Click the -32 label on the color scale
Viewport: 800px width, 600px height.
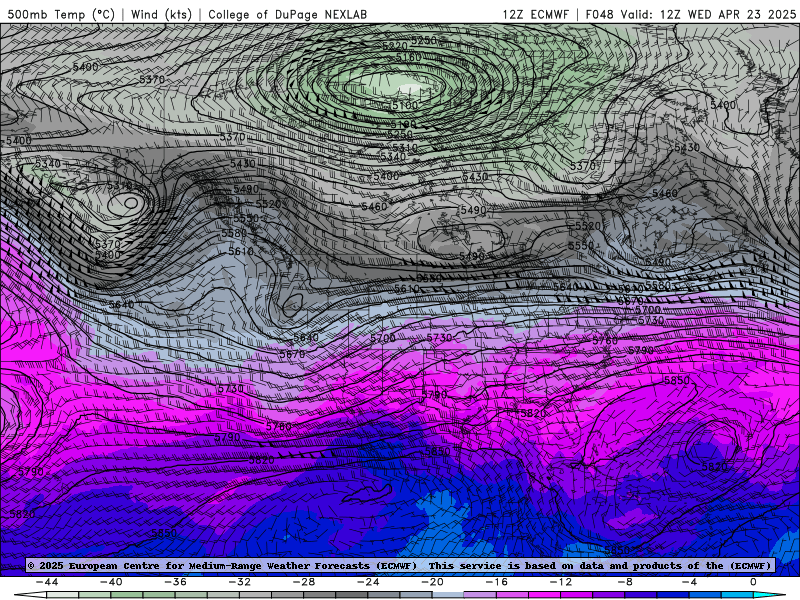[x=240, y=582]
